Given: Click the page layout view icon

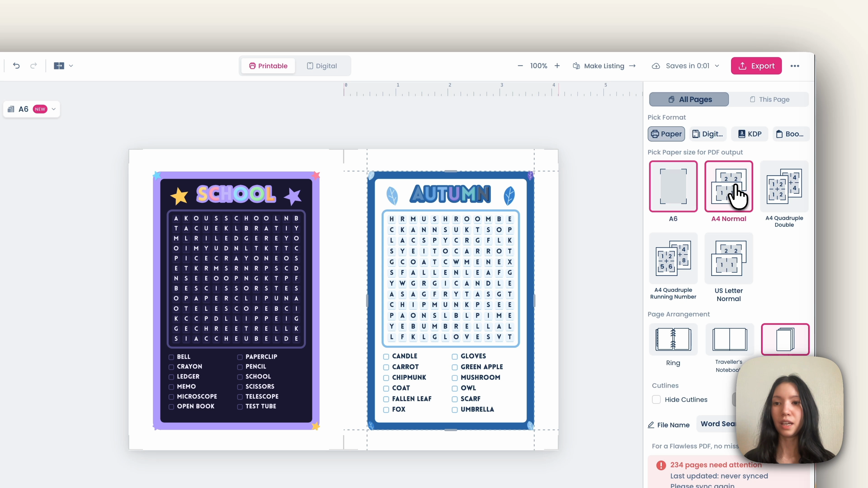Looking at the screenshot, I should pyautogui.click(x=59, y=66).
